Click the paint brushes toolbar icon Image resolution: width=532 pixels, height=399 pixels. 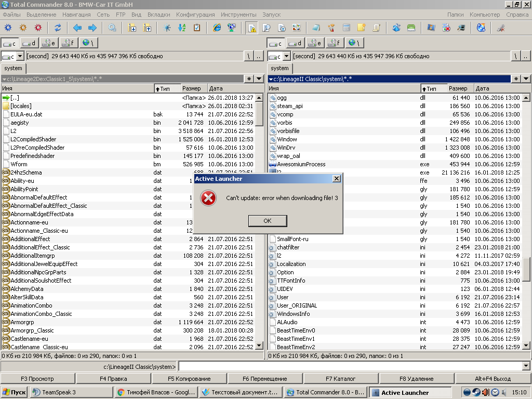coord(331,28)
